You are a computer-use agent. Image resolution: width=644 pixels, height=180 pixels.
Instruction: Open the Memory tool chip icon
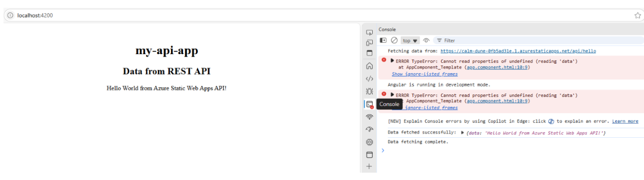(369, 142)
